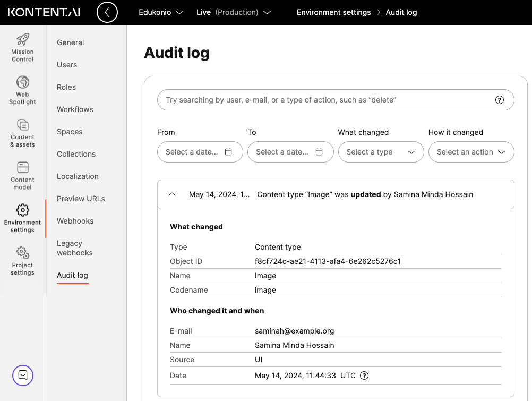The height and width of the screenshot is (401, 532).
Task: Click the Environment settings breadcrumb link
Action: (333, 12)
